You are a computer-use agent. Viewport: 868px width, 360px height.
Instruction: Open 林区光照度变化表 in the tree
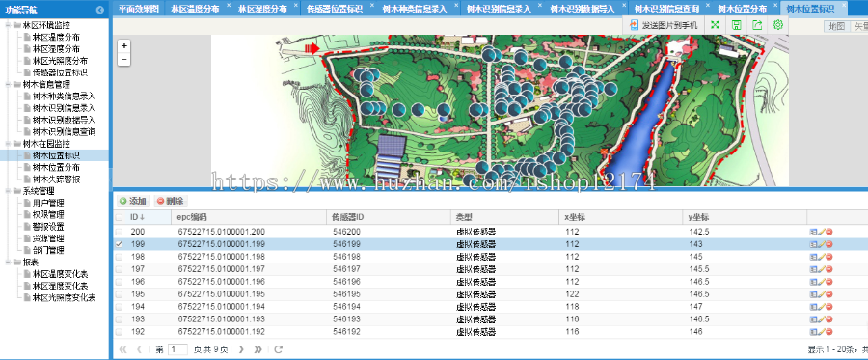64,298
